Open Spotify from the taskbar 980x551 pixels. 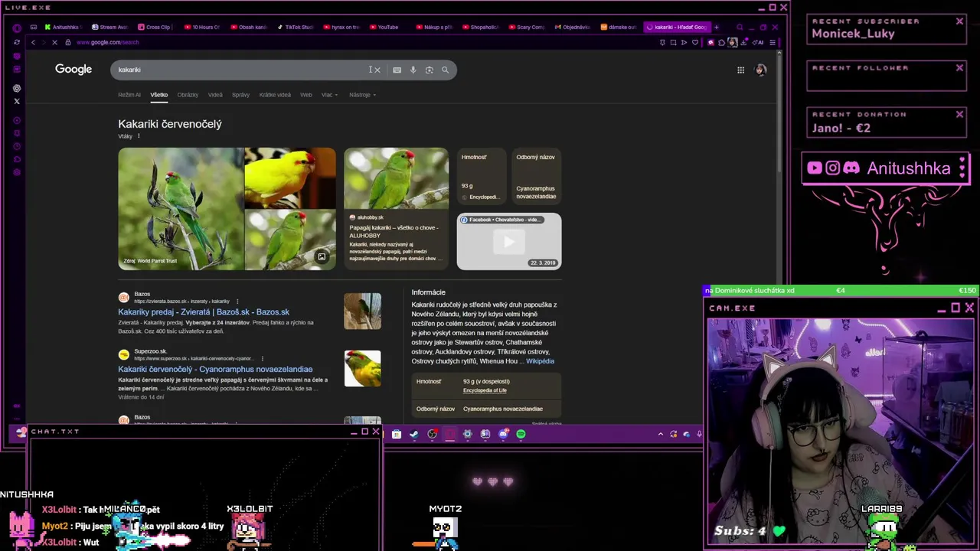(x=521, y=434)
